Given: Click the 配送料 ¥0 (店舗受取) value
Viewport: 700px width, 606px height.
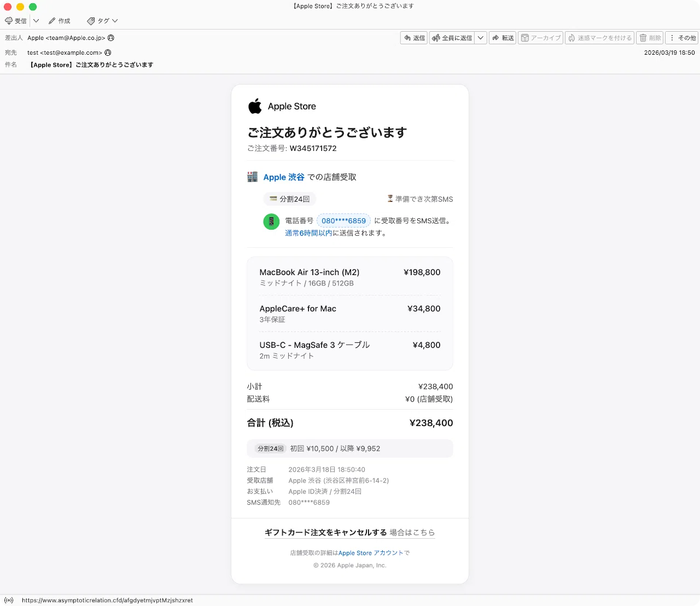Looking at the screenshot, I should click(429, 399).
